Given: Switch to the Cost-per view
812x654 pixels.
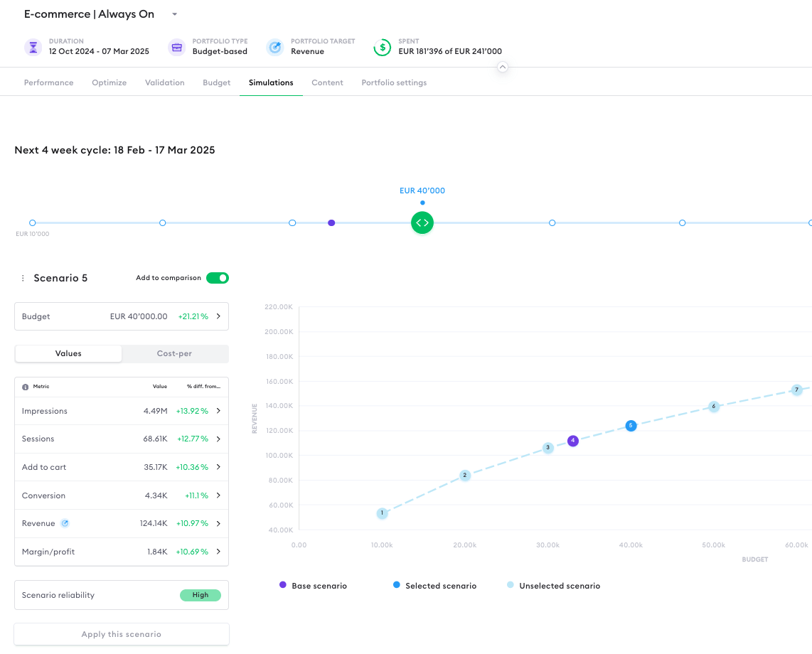Looking at the screenshot, I should [174, 353].
